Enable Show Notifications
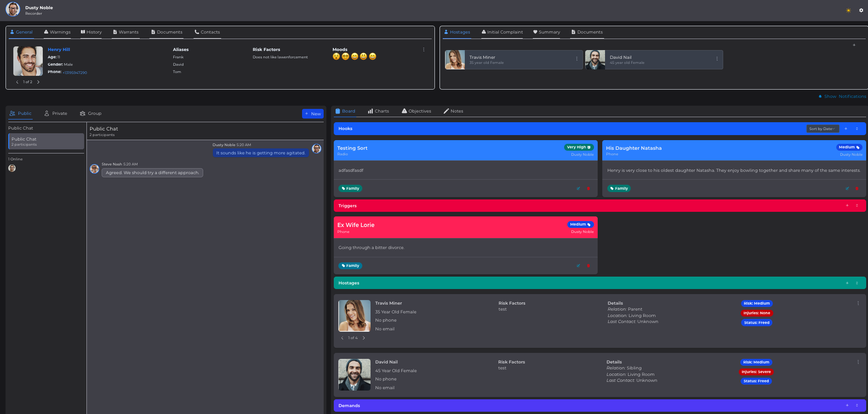868x414 pixels. (841, 96)
